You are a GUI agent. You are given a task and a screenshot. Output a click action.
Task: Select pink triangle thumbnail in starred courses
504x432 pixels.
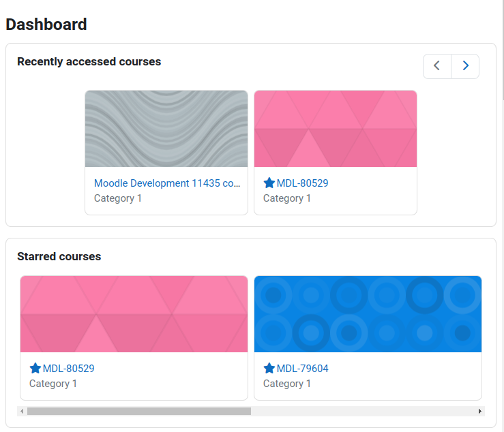[134, 314]
